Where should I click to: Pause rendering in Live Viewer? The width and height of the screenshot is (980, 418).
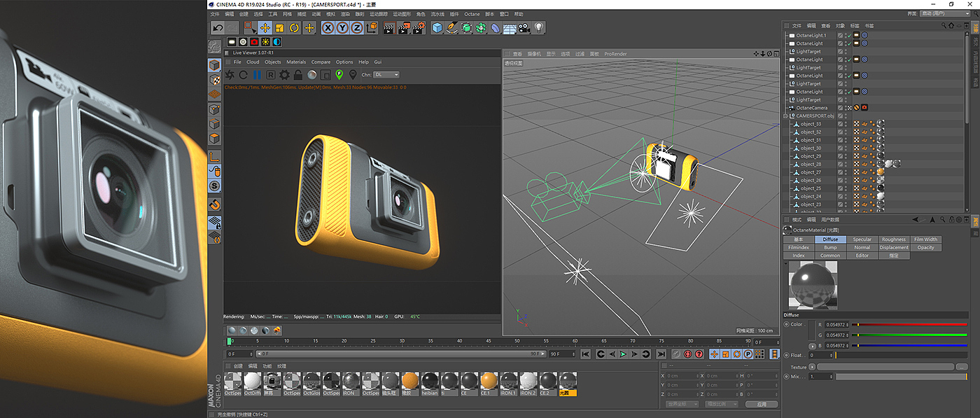click(x=257, y=75)
